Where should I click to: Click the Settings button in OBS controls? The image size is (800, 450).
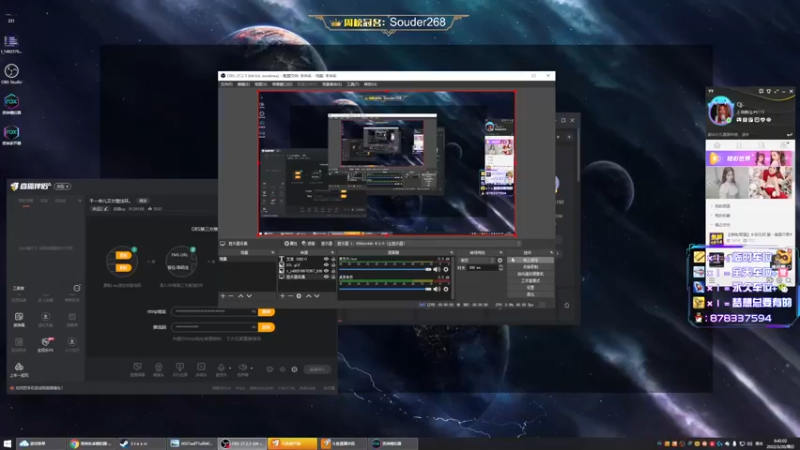click(531, 287)
